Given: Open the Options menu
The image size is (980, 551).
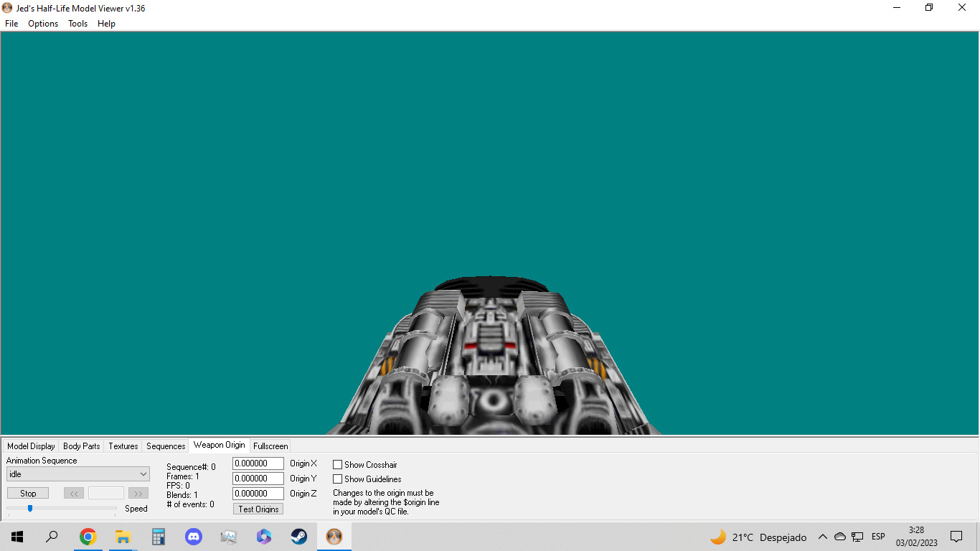Looking at the screenshot, I should 43,24.
